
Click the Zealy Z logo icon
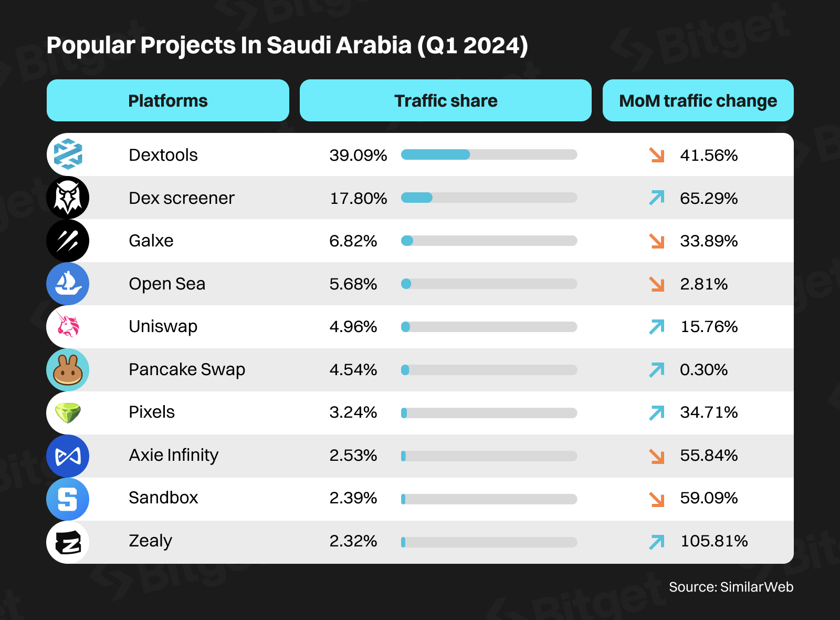pos(68,542)
